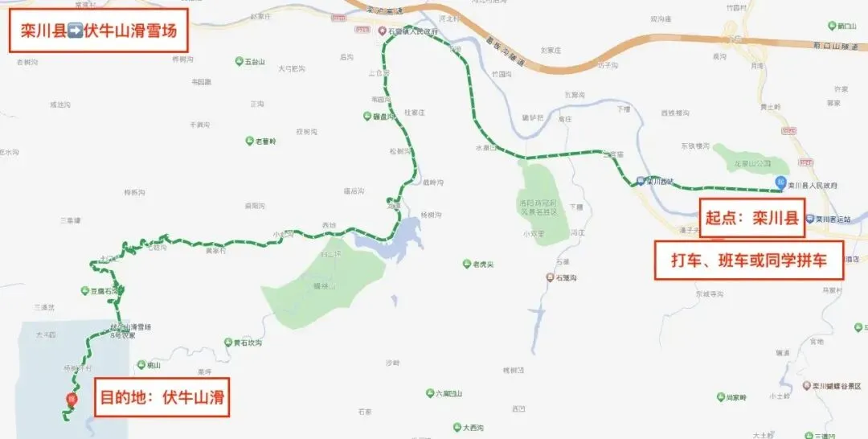Select the 老曹岭 mountain icon
The image size is (868, 439).
pyautogui.click(x=250, y=142)
